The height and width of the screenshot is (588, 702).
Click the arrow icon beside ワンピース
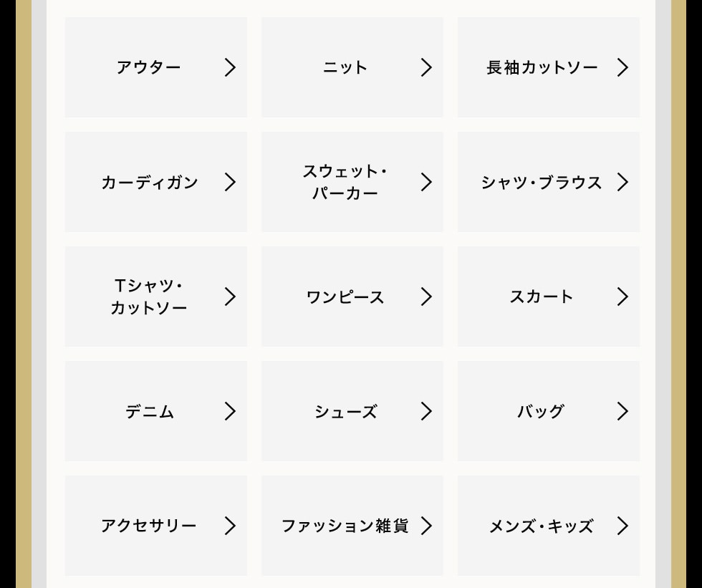coord(426,297)
